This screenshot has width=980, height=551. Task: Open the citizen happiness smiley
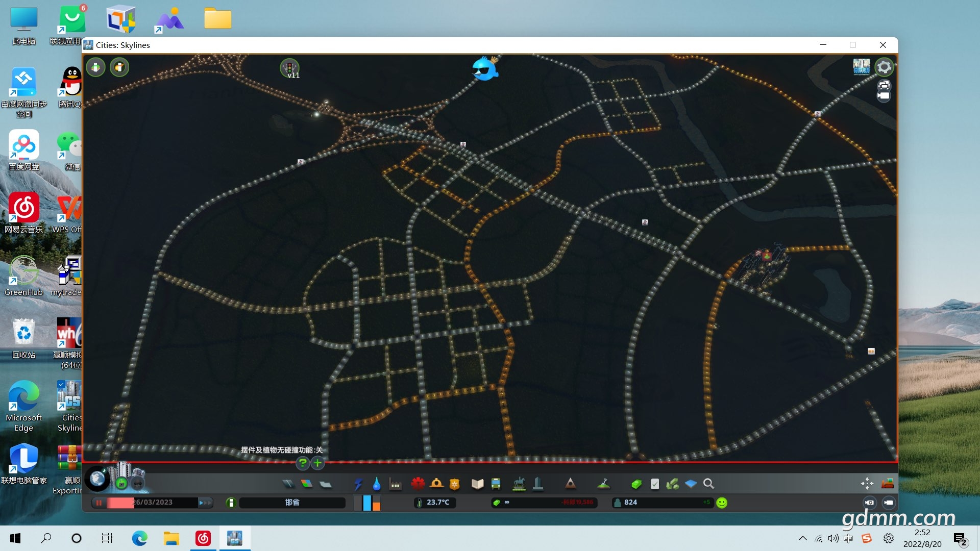(722, 503)
